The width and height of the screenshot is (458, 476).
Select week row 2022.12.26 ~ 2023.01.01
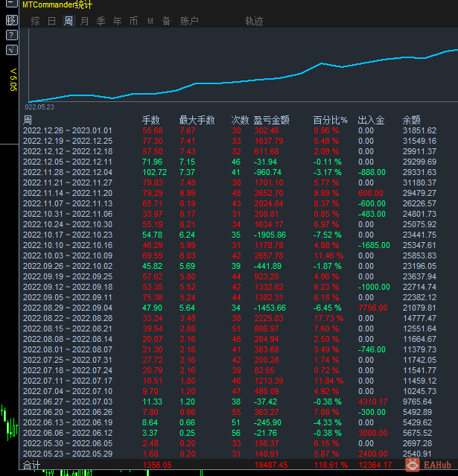point(230,130)
